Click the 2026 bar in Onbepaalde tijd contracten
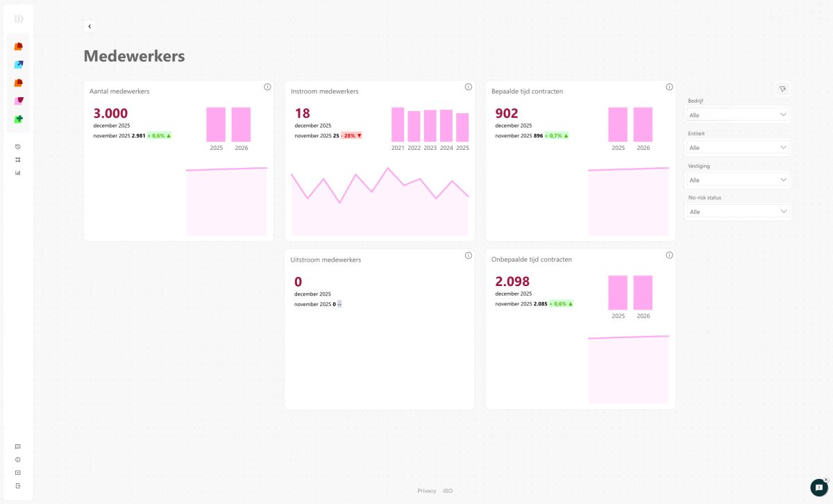This screenshot has height=504, width=833. [x=643, y=292]
